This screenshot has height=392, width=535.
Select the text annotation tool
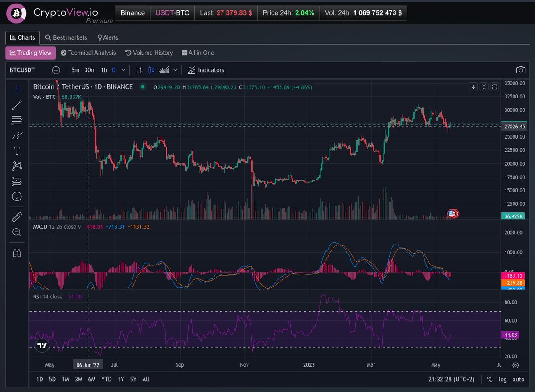[17, 151]
